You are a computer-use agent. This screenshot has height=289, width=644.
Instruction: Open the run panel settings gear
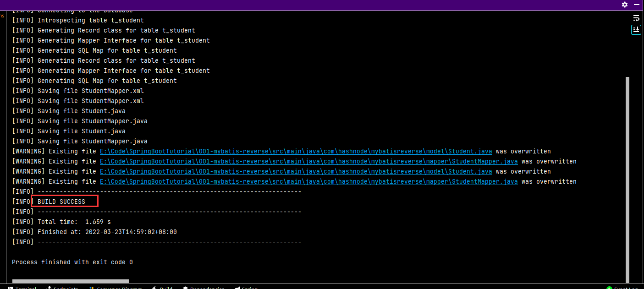pos(625,4)
